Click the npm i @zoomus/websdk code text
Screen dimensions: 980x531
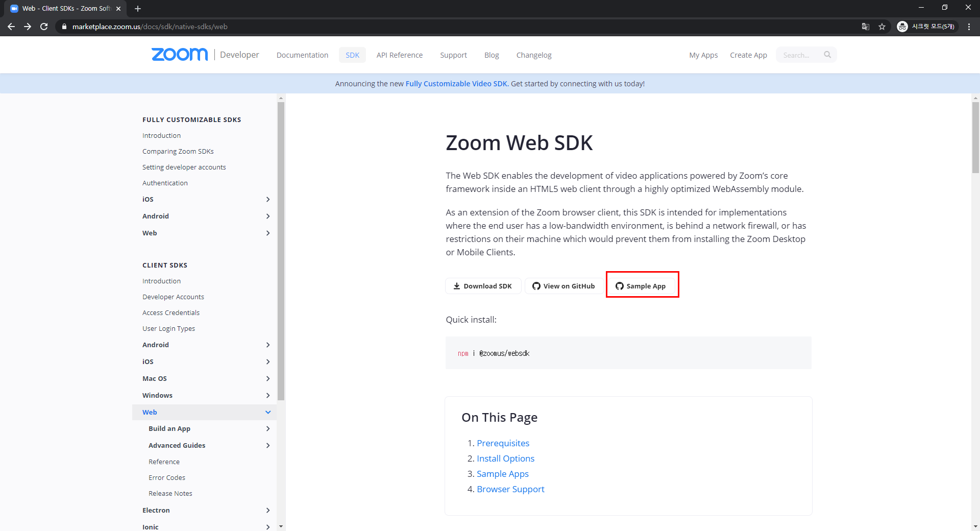pyautogui.click(x=494, y=353)
